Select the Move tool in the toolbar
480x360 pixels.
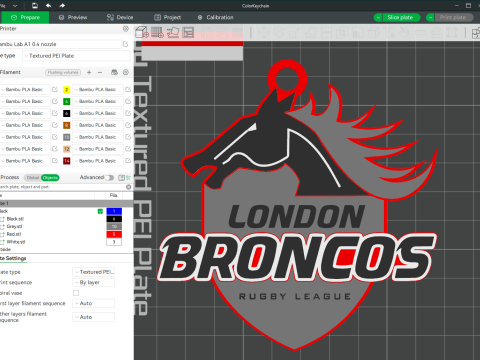coord(264,33)
